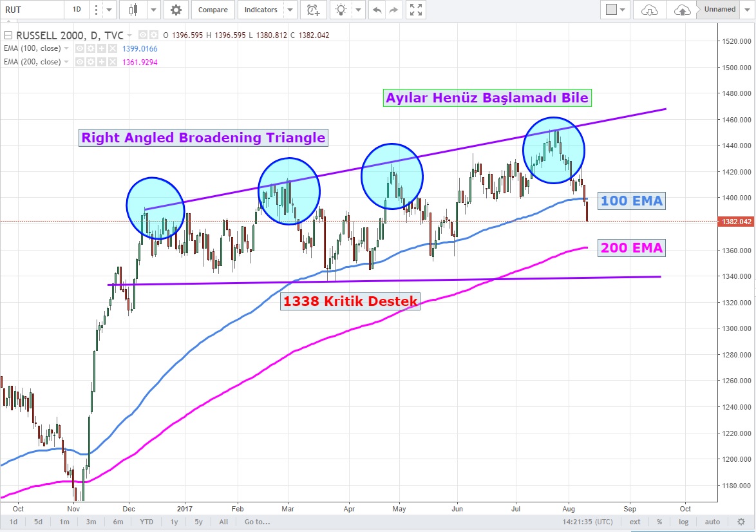Click the 1D interval button
This screenshot has height=532, width=756.
pos(77,10)
